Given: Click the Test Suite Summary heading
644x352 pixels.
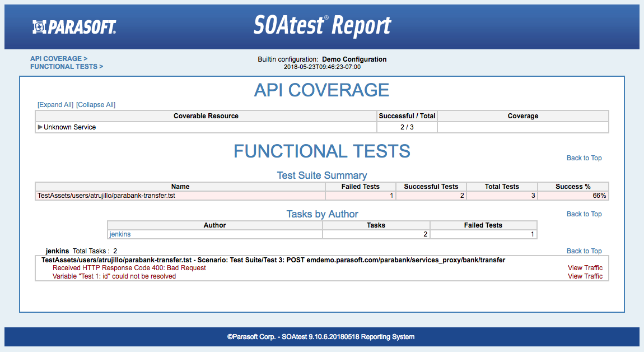Looking at the screenshot, I should (322, 175).
